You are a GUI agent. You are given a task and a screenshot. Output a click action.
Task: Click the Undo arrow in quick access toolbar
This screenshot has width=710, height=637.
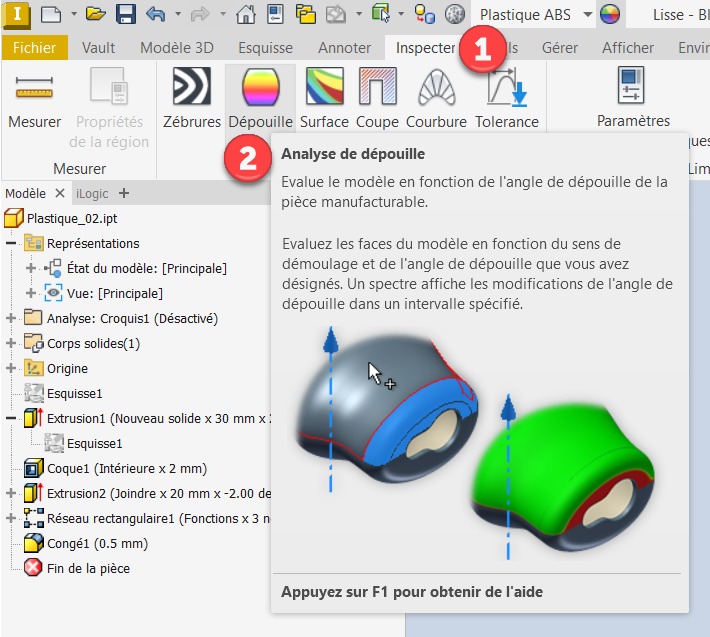pos(155,14)
